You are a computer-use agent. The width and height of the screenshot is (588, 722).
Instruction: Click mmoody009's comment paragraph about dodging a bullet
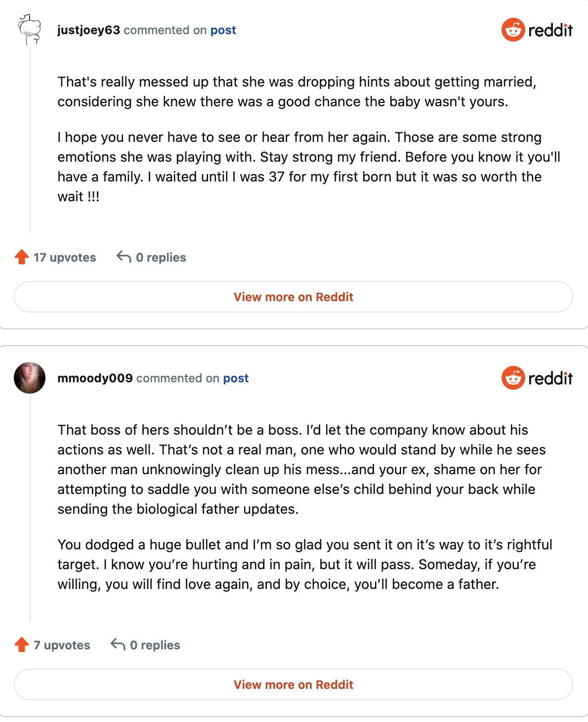304,564
